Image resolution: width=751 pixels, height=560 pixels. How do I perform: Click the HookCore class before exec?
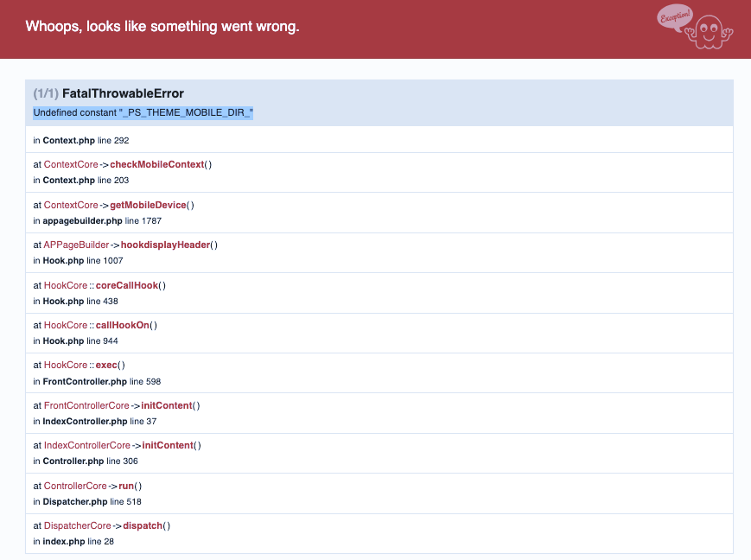pyautogui.click(x=66, y=365)
